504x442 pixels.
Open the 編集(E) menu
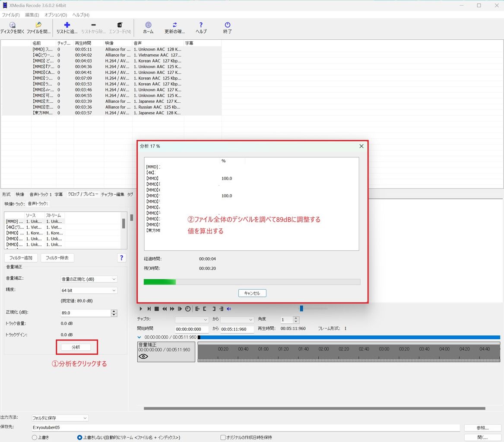[32, 15]
